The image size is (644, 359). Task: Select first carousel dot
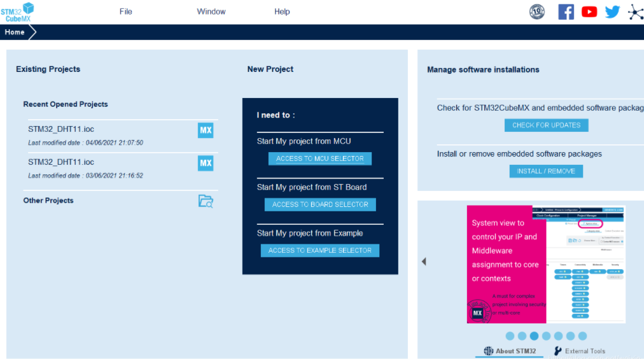click(510, 336)
